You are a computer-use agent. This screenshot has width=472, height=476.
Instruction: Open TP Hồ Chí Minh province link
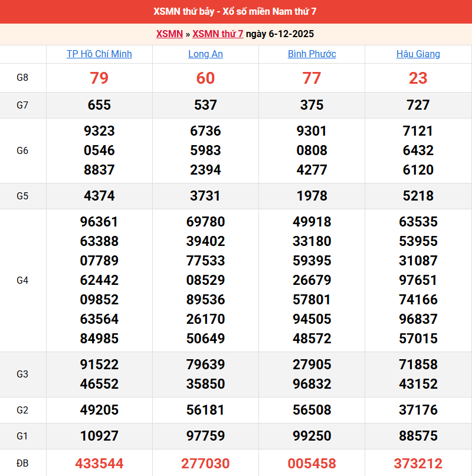pos(99,54)
